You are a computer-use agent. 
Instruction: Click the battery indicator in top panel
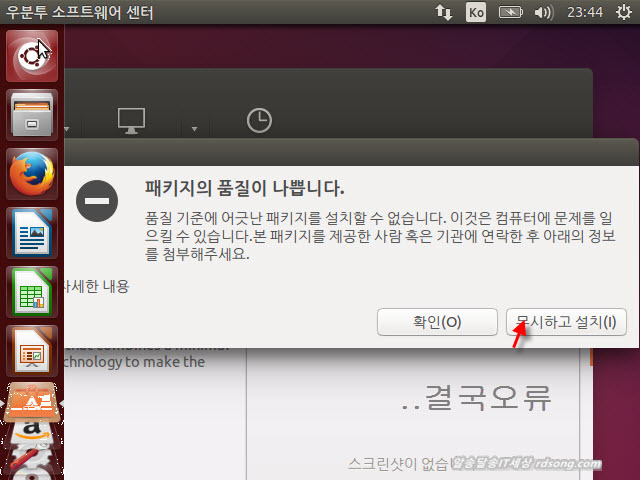[x=511, y=12]
